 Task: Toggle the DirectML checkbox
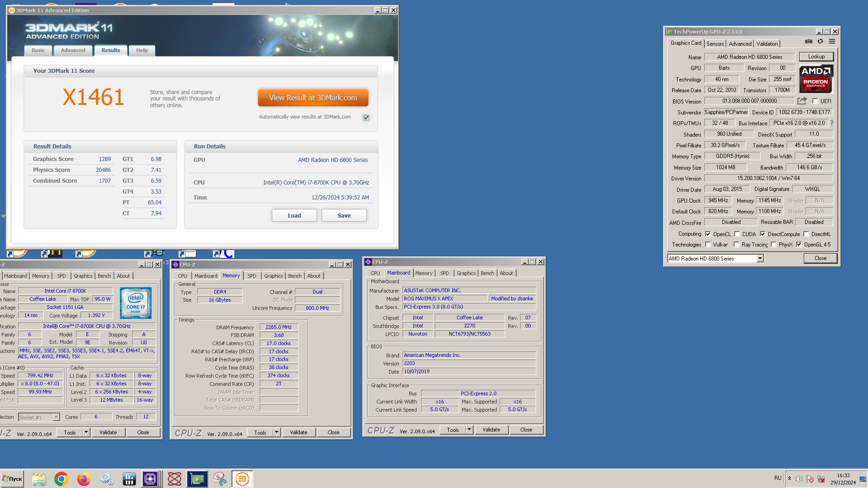click(806, 234)
